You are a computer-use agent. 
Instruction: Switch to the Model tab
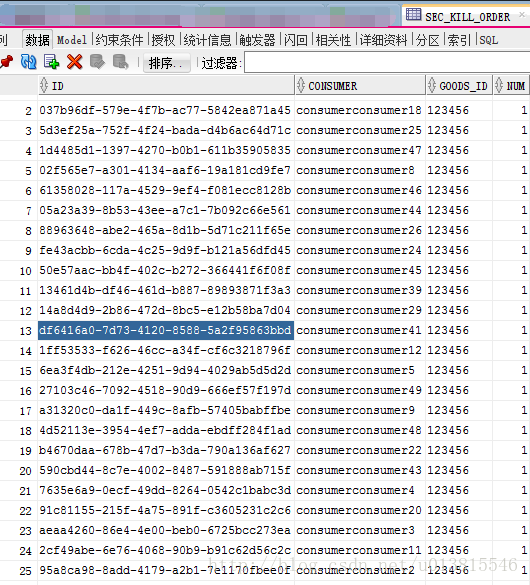coord(72,40)
